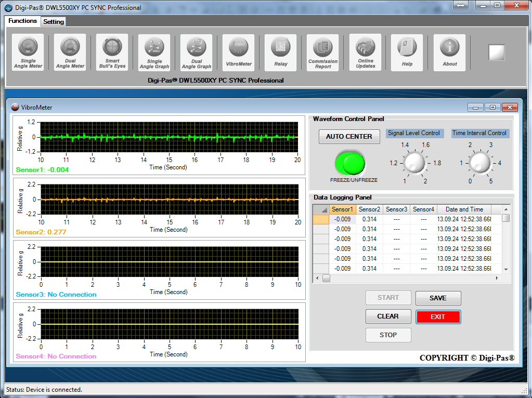Click the AUTO CENTER button
Viewport: 532px width, 398px height.
click(x=349, y=137)
